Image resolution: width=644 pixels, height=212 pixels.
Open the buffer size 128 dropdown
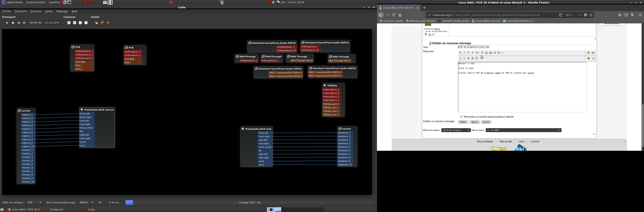[35, 203]
